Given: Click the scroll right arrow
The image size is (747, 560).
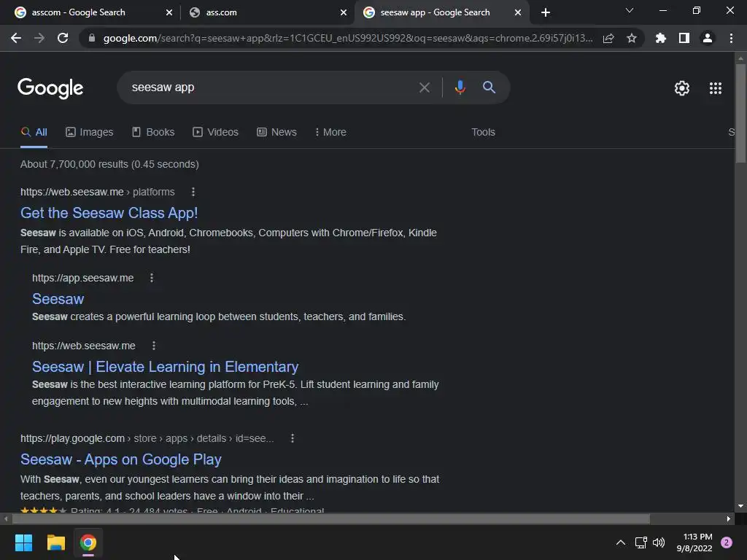Looking at the screenshot, I should 729,519.
